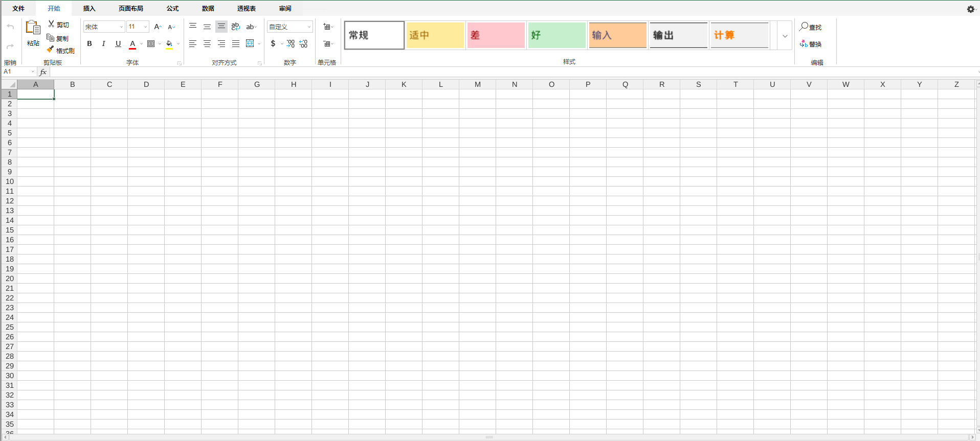Toggle wrap text icon
The width and height of the screenshot is (980, 441).
pyautogui.click(x=236, y=27)
